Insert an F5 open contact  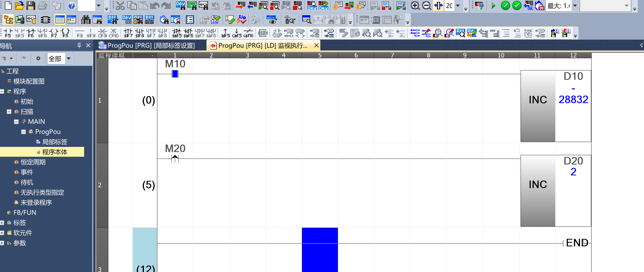pyautogui.click(x=8, y=33)
